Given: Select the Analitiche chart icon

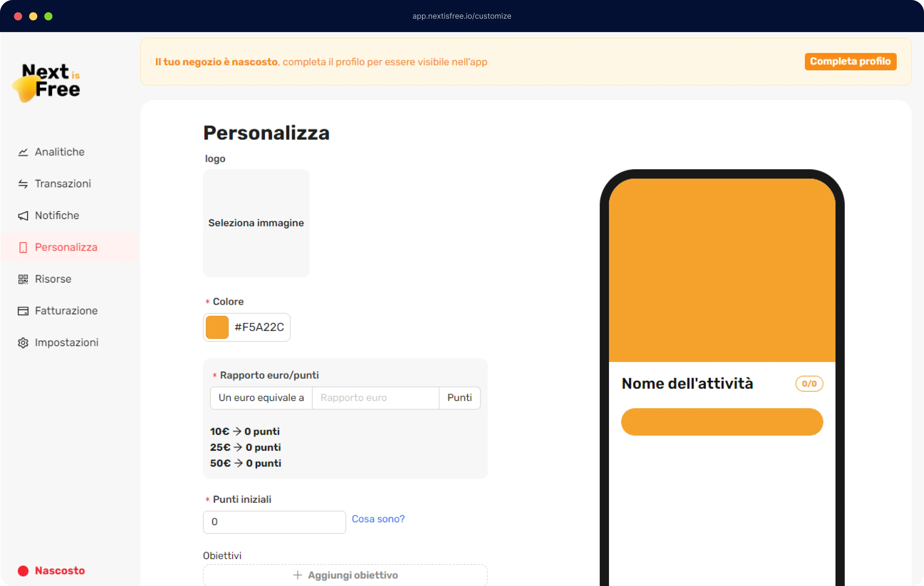Looking at the screenshot, I should coord(23,152).
